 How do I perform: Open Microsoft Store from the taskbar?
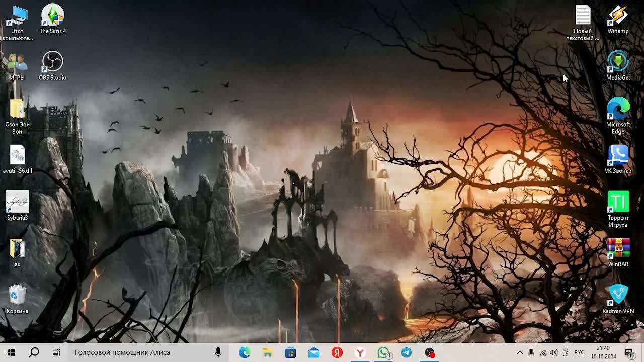click(x=291, y=352)
